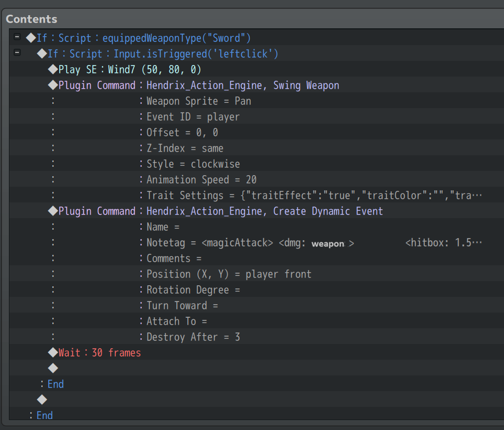The image size is (504, 430).
Task: Select the Play SE Wind7 command
Action: (256, 69)
